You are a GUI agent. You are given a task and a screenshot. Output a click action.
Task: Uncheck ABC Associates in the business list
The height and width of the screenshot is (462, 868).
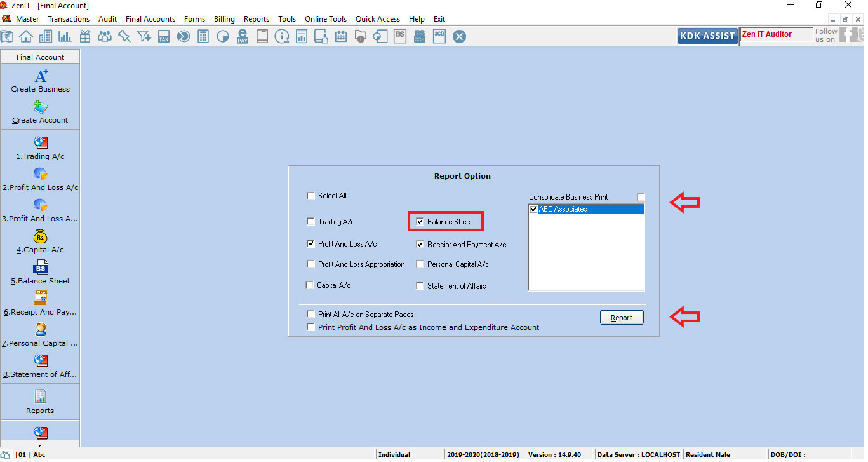click(x=534, y=209)
